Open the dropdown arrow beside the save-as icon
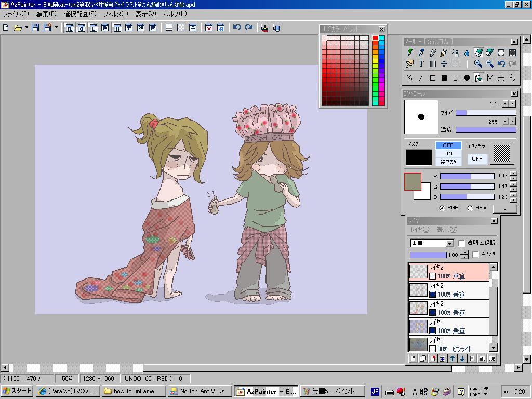This screenshot has width=532, height=399. click(x=56, y=28)
